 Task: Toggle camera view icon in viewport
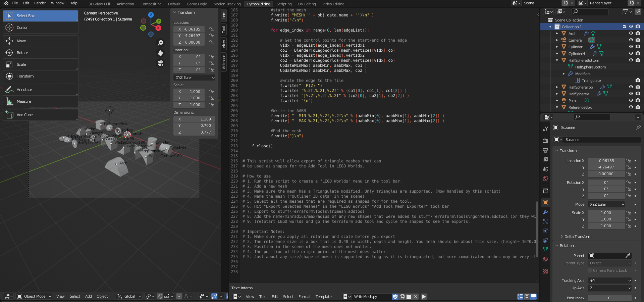tap(161, 63)
